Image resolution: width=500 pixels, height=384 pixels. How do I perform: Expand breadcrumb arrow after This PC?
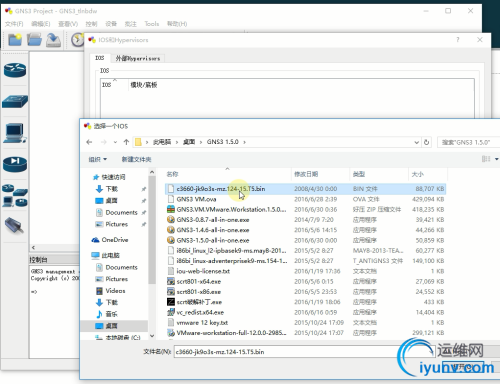point(177,142)
